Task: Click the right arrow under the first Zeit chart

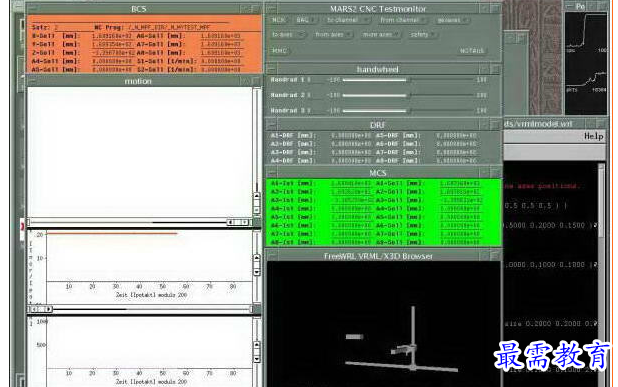Action: (48, 309)
